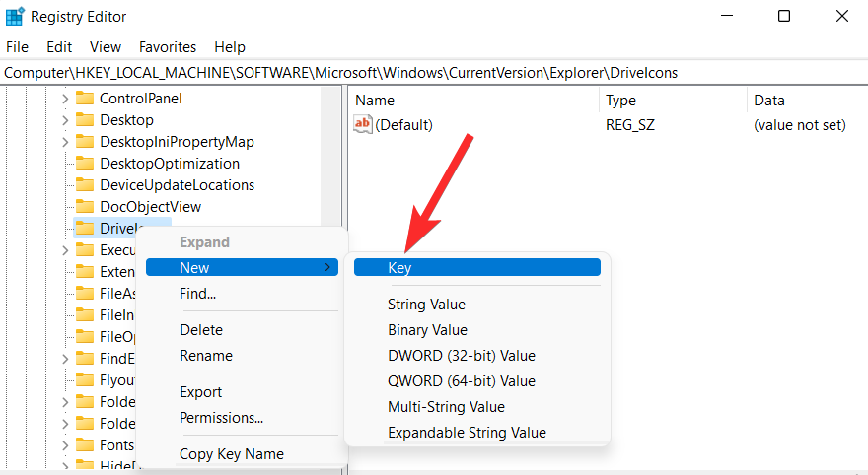This screenshot has height=475, width=868.
Task: Click the DeviceUpdateLocations folder icon
Action: tap(84, 184)
